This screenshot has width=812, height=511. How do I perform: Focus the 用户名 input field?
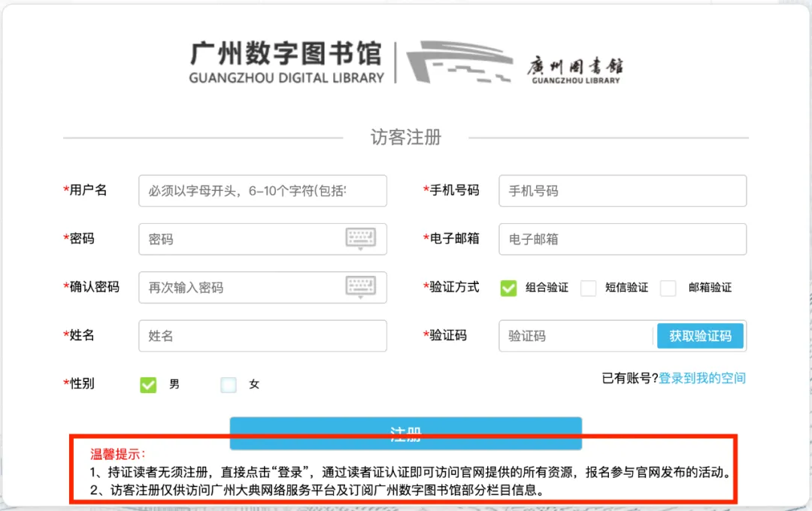coord(262,191)
